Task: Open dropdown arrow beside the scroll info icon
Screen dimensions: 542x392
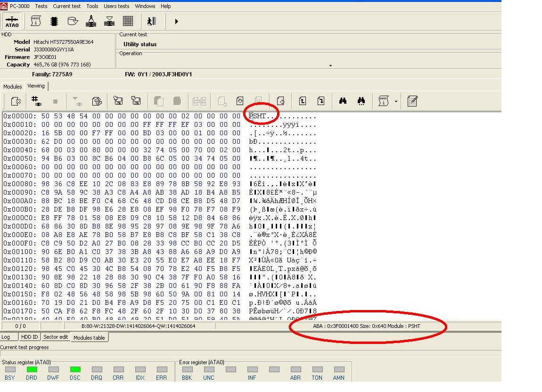Action: pos(396,102)
